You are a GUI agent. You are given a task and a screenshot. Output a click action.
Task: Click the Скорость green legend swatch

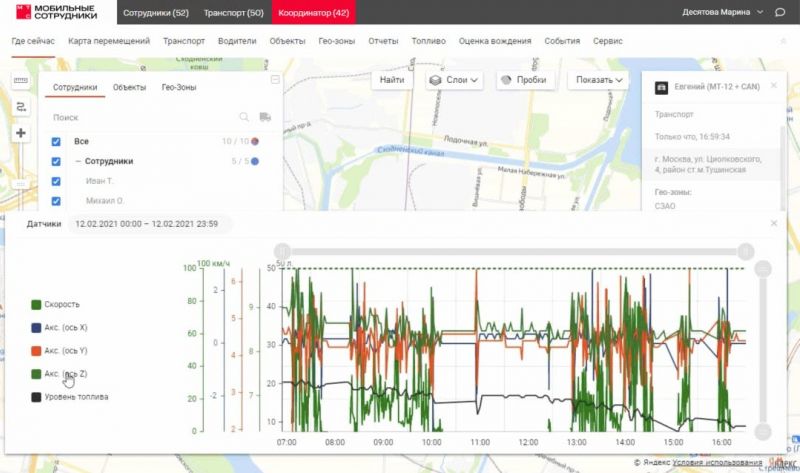pos(36,304)
